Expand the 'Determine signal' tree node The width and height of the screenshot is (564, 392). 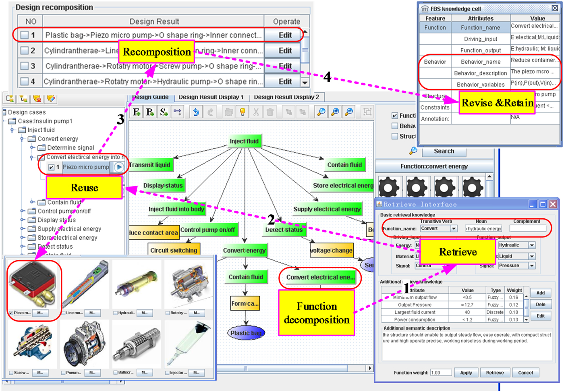[x=32, y=148]
